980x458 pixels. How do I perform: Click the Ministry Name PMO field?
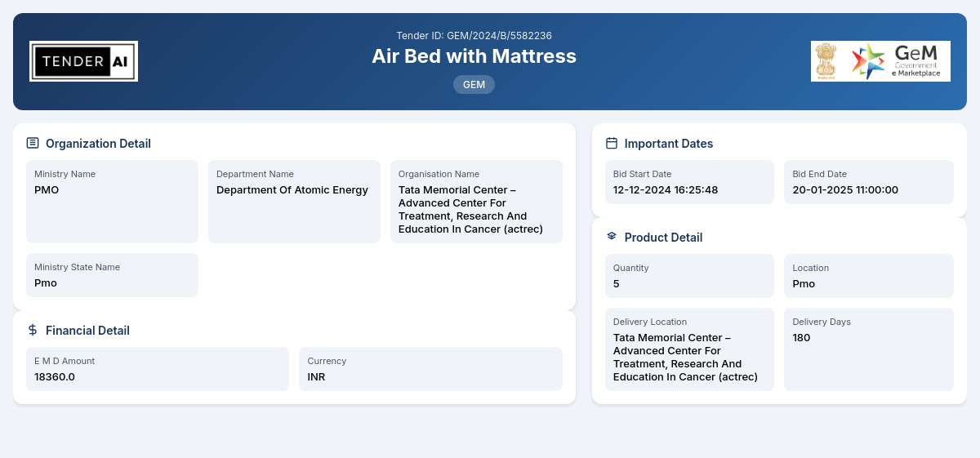[x=112, y=202]
